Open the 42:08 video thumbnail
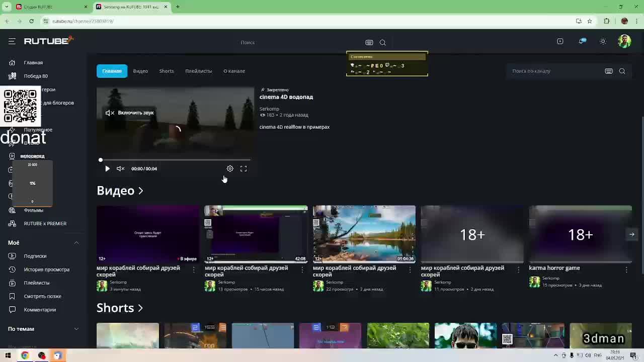644x362 pixels. [x=256, y=234]
